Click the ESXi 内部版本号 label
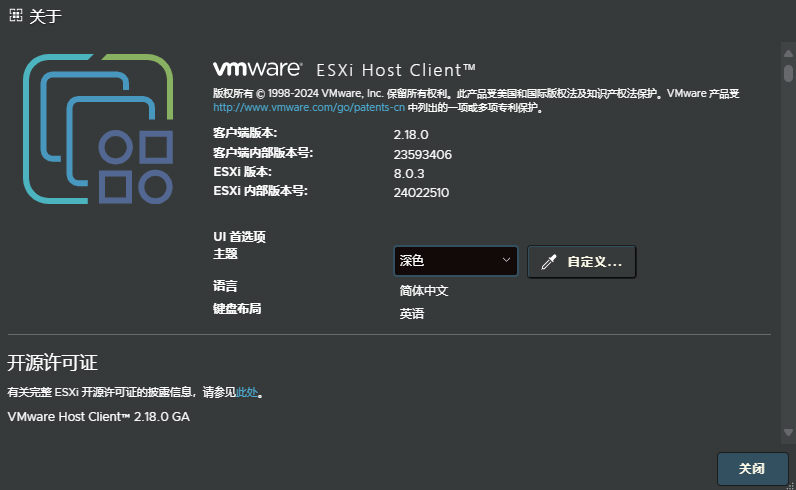The image size is (796, 490). tap(260, 191)
